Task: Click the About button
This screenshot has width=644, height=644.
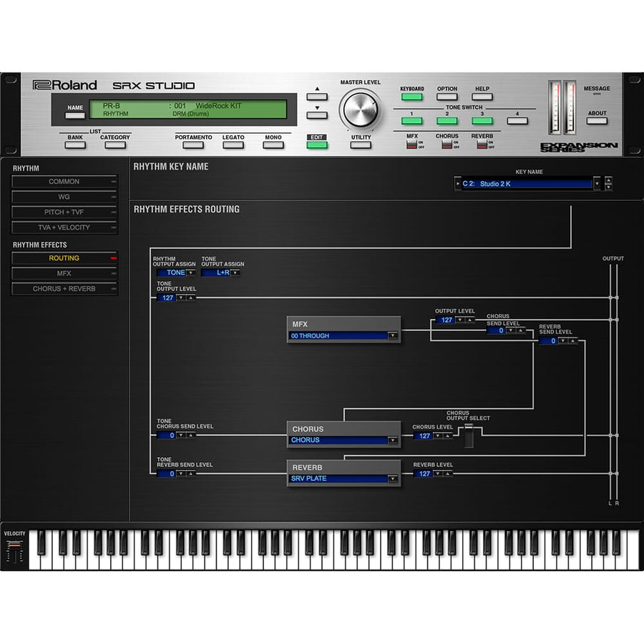Action: point(597,121)
